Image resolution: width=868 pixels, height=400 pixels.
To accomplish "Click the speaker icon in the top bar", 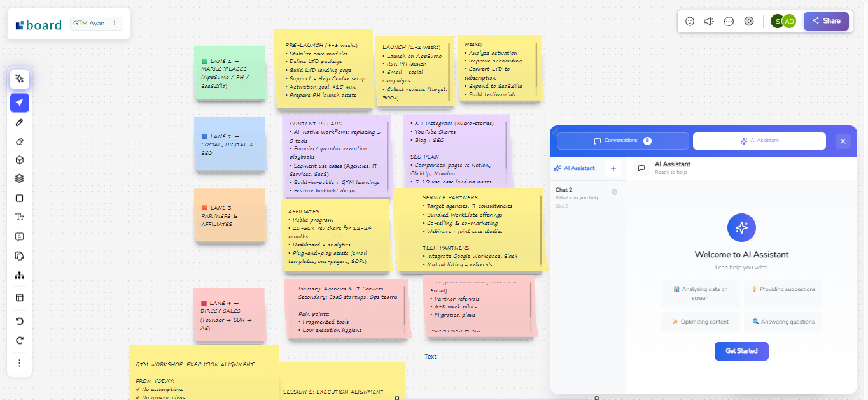I will (x=708, y=20).
